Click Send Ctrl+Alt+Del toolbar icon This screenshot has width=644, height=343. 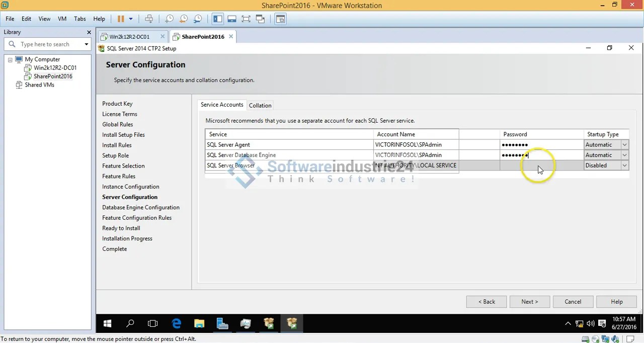point(149,19)
